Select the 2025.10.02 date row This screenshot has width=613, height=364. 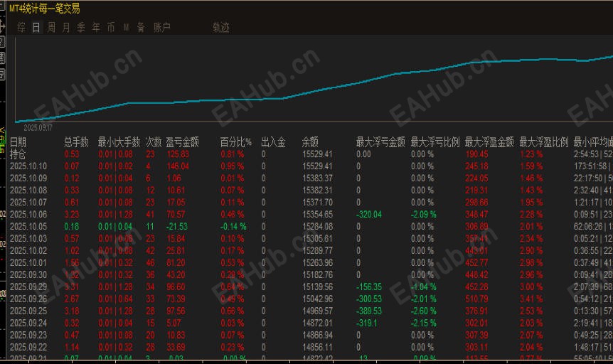[x=311, y=251]
